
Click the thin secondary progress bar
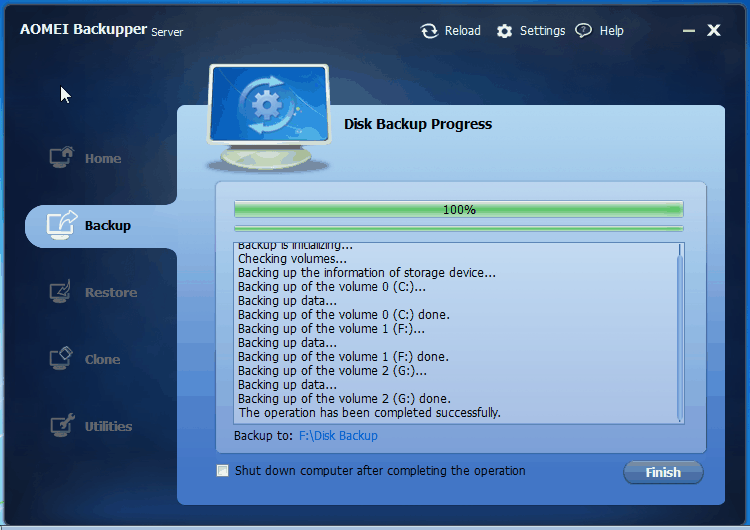(x=459, y=229)
